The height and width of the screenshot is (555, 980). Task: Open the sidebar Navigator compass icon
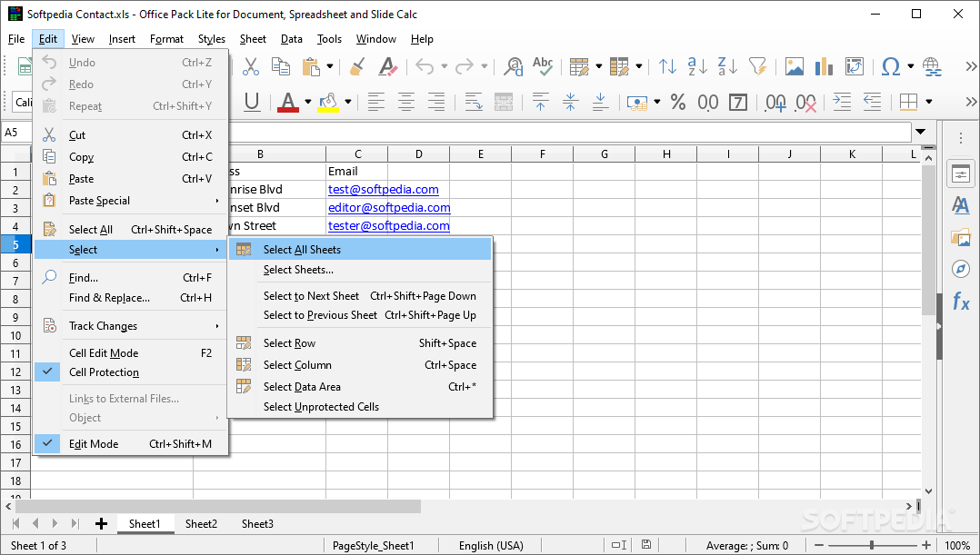961,269
